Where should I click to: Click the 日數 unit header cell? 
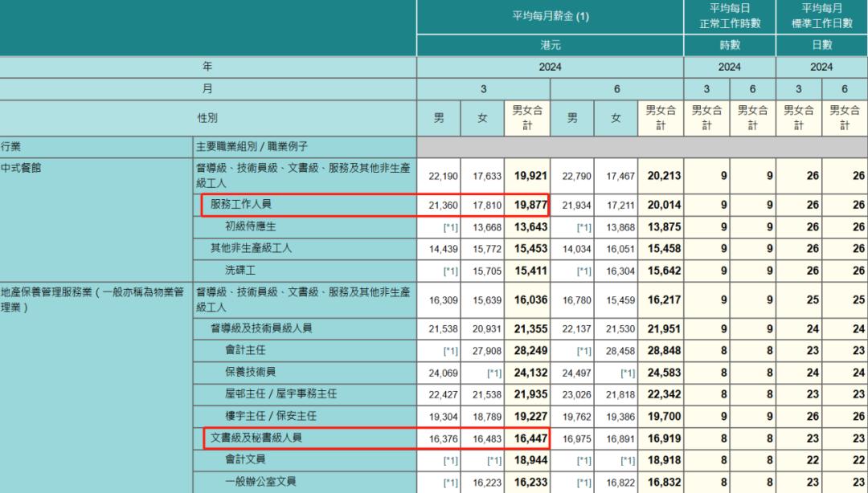821,45
